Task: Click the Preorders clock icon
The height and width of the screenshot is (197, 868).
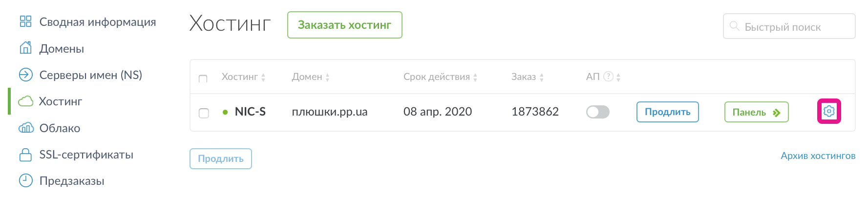Action: 25,181
